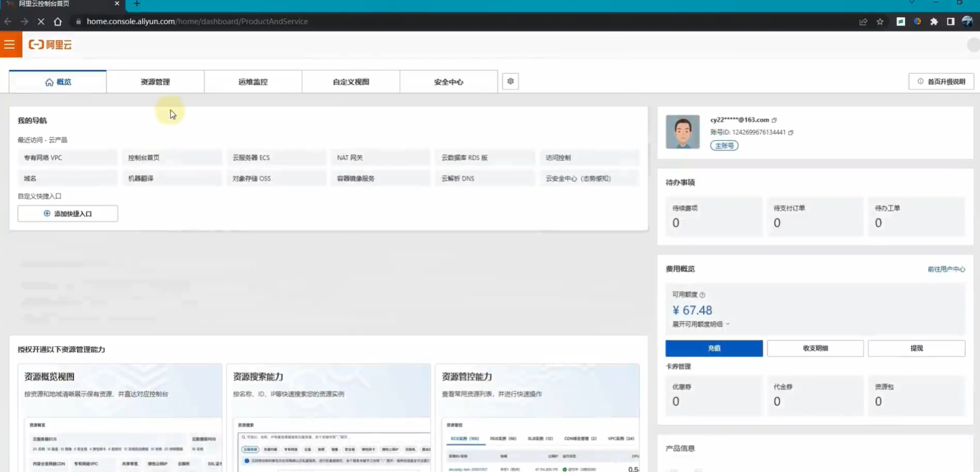Open the 安全中心 tab

point(449,82)
